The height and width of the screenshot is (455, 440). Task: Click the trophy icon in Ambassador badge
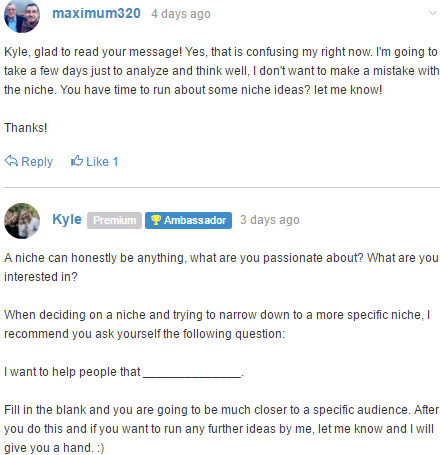[x=155, y=220]
